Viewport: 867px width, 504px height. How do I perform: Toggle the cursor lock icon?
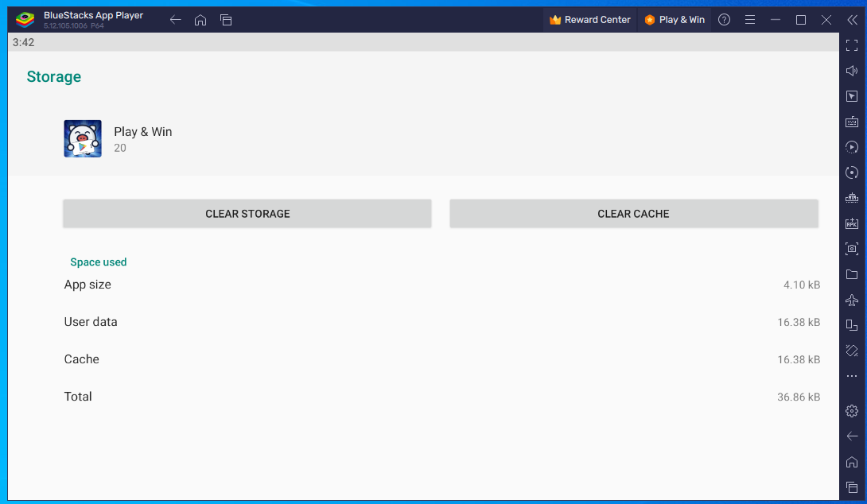click(x=852, y=96)
